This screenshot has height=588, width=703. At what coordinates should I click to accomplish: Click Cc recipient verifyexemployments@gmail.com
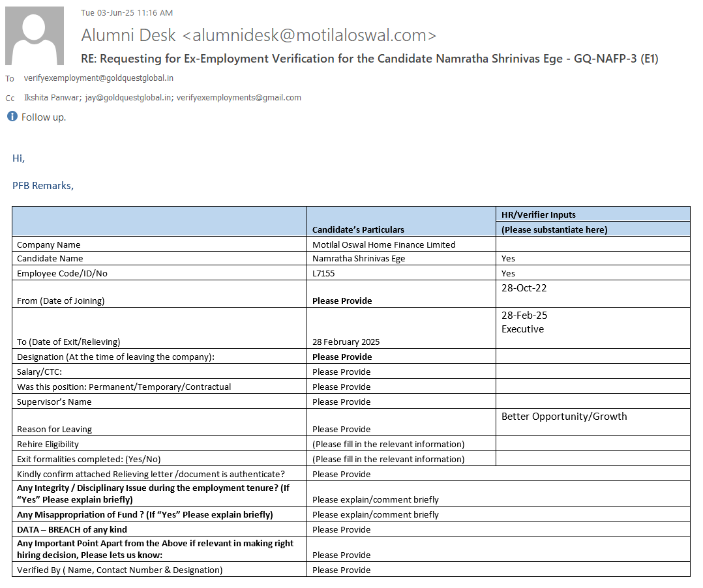click(x=239, y=97)
